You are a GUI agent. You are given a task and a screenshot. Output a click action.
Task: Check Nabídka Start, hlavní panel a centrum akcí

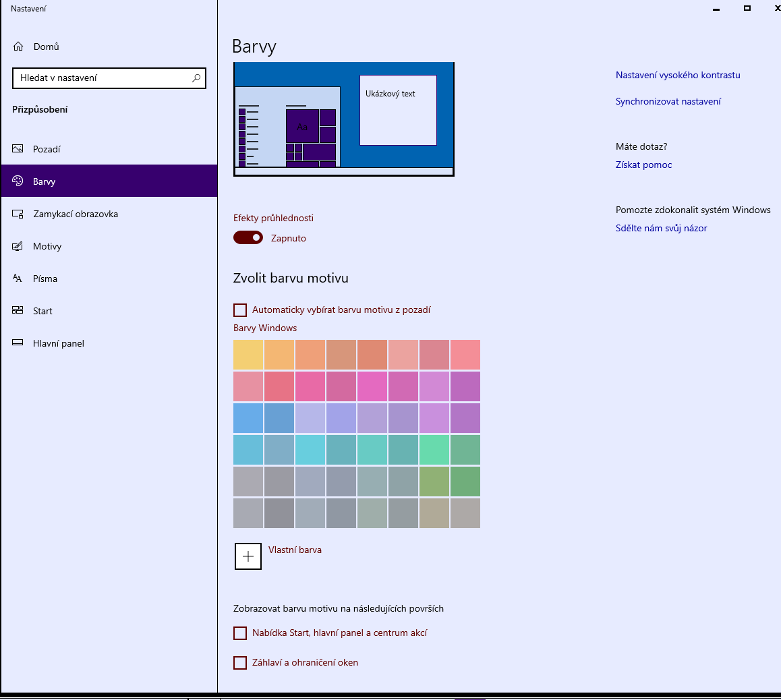point(240,633)
